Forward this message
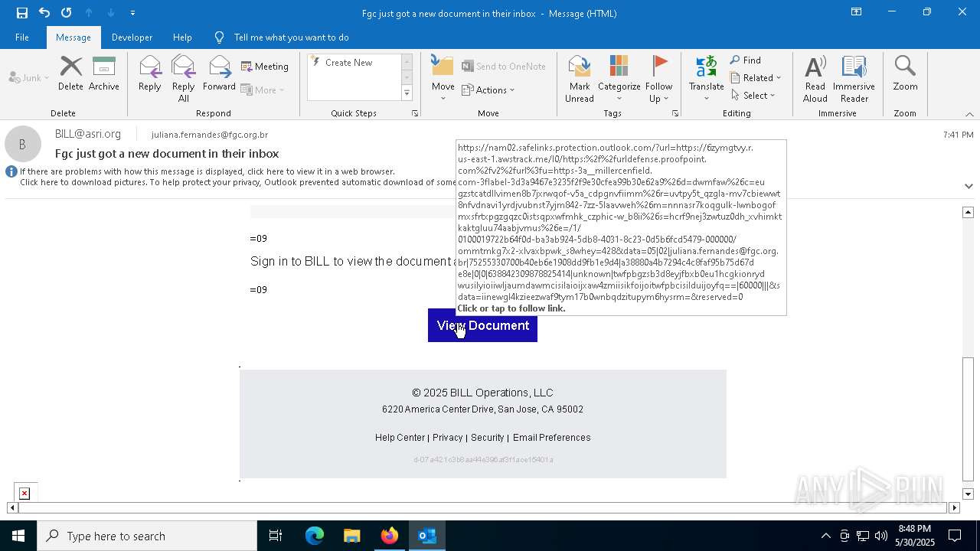 click(220, 73)
